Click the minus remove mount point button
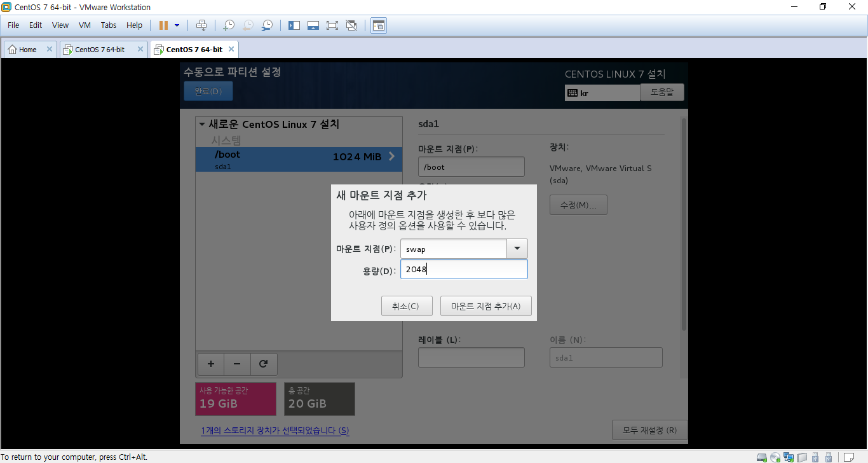 click(x=237, y=364)
